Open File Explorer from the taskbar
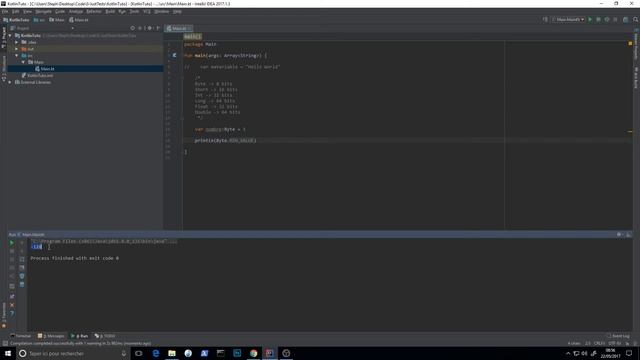Image resolution: width=640 pixels, height=360 pixels. click(x=172, y=353)
